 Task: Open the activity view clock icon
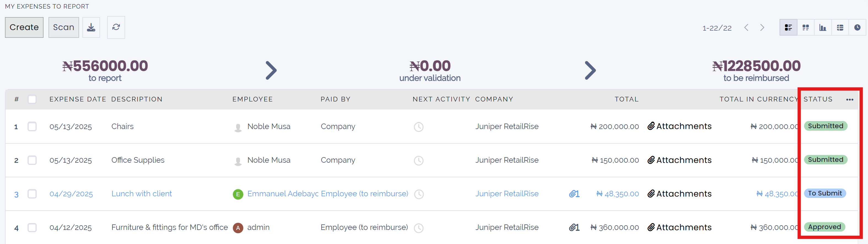[857, 27]
